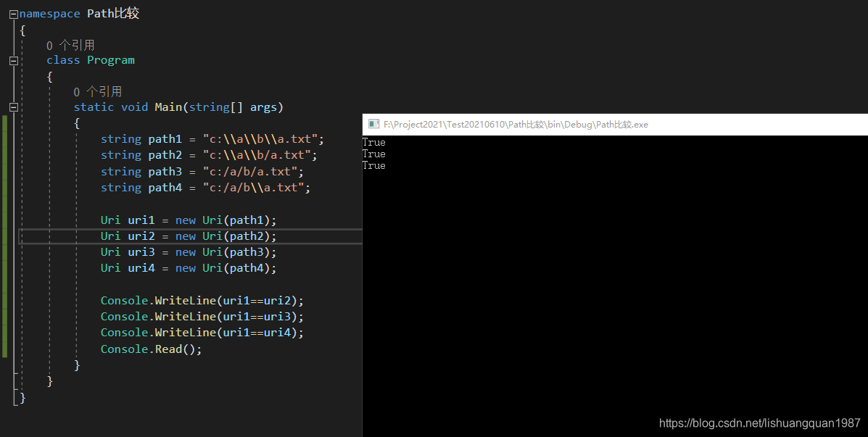The height and width of the screenshot is (437, 868).
Task: Click the uri1 variable declaration
Action: tap(141, 220)
